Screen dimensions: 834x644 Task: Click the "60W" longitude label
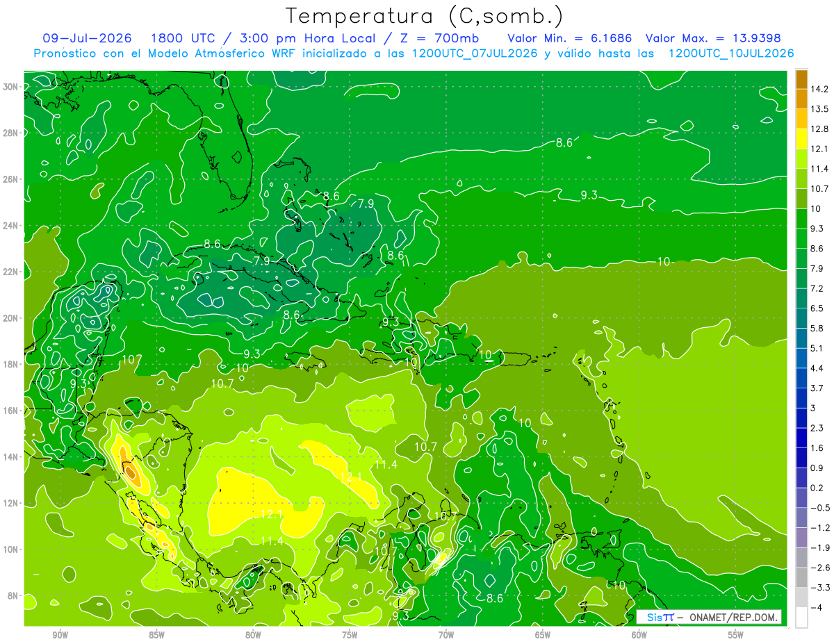[x=639, y=635]
